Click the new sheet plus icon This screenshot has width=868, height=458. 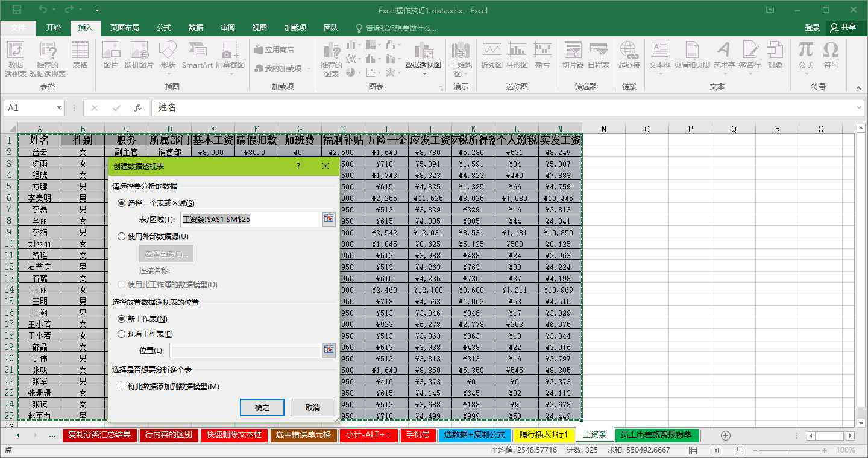(726, 435)
